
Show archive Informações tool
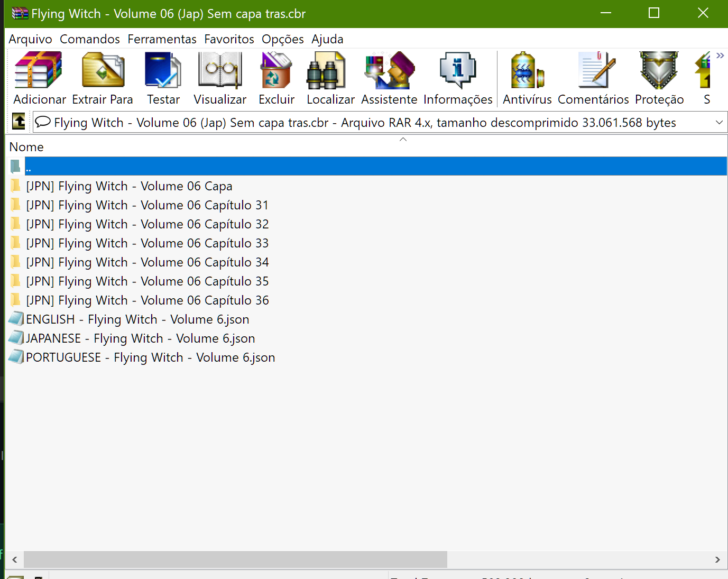coord(458,78)
